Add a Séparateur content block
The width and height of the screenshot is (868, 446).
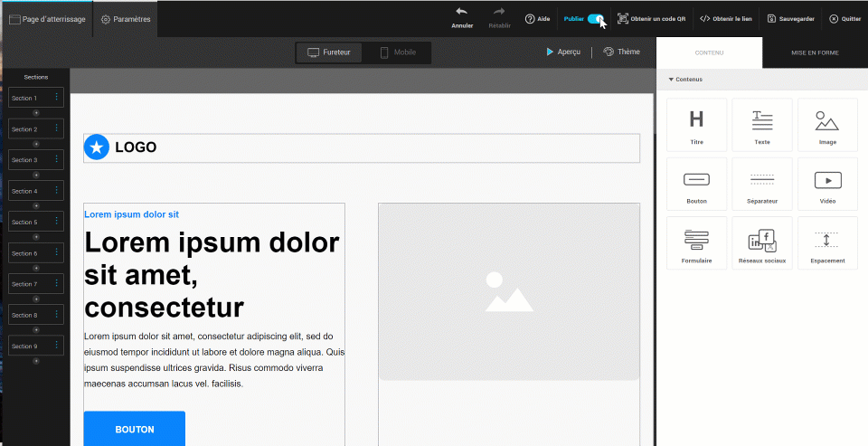pos(761,184)
